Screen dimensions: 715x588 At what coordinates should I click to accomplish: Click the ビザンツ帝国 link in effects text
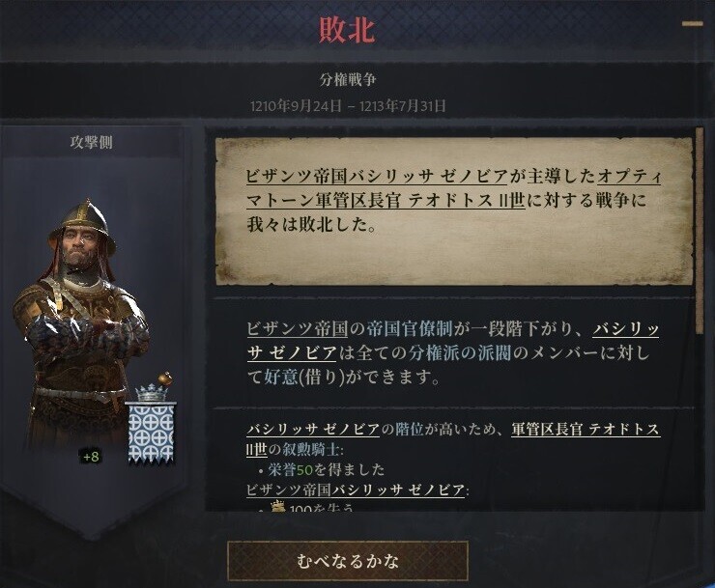297,328
